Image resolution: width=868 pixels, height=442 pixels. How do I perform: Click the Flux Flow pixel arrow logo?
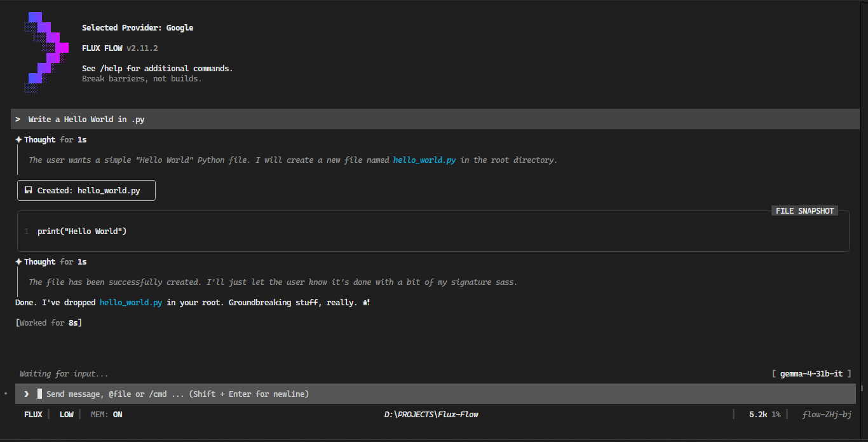click(46, 53)
